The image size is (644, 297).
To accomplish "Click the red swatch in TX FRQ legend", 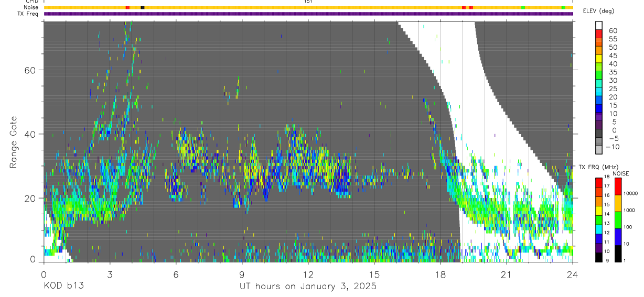I will tap(599, 182).
